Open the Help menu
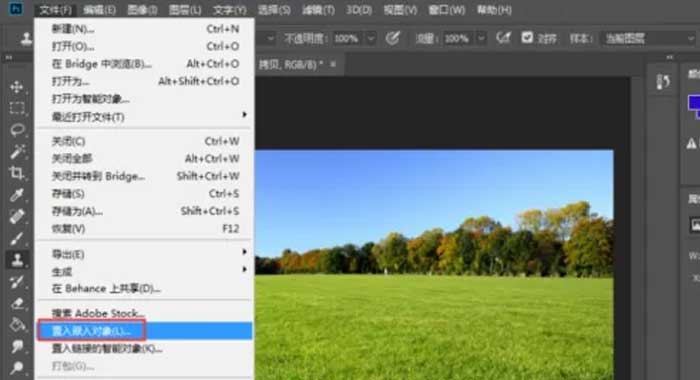This screenshot has width=700, height=380. point(494,10)
